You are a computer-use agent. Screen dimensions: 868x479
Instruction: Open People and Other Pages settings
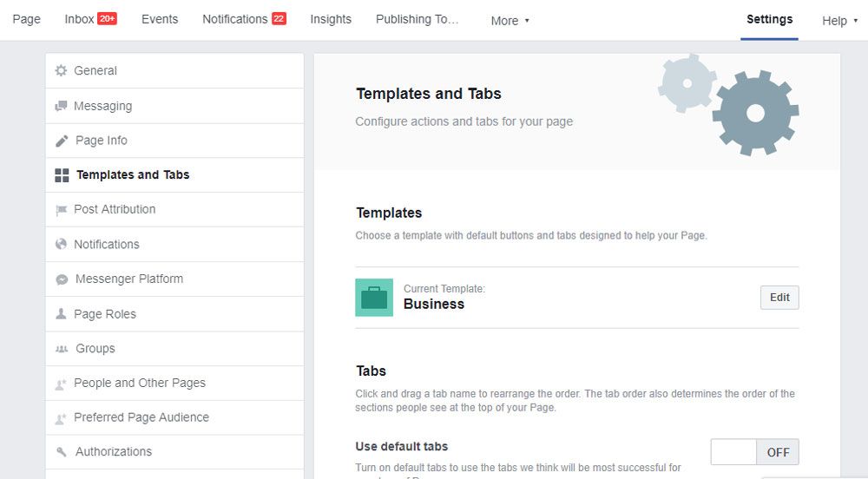point(174,383)
